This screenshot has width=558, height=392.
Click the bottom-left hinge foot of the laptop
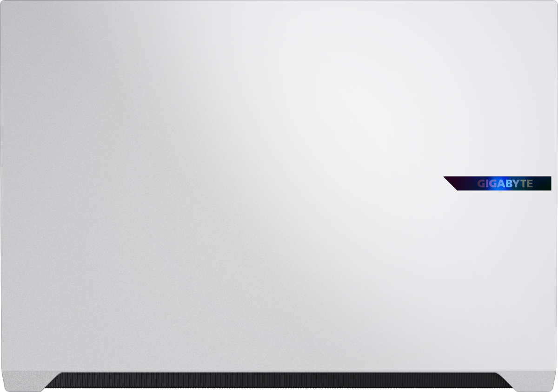pyautogui.click(x=21, y=381)
